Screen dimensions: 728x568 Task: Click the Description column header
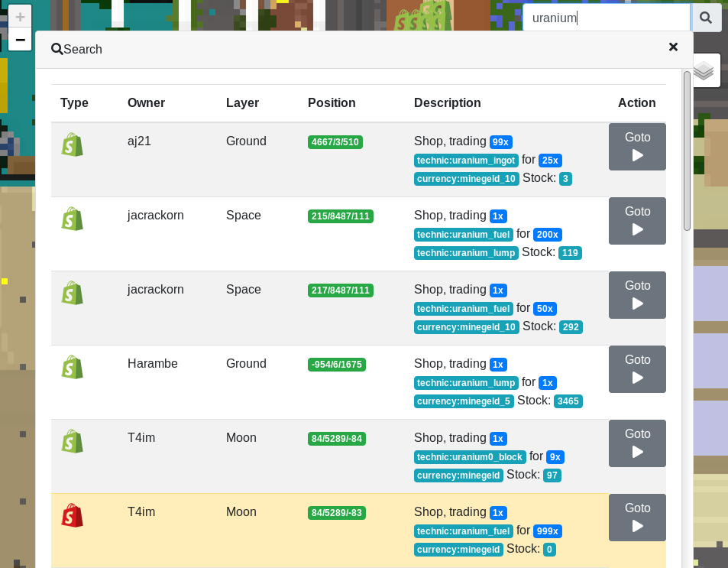click(447, 102)
